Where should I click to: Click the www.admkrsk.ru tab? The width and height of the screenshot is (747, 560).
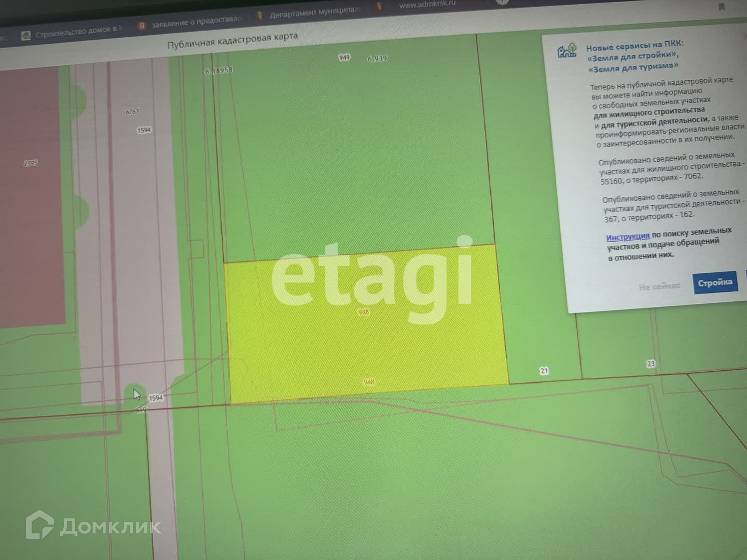coord(426,4)
